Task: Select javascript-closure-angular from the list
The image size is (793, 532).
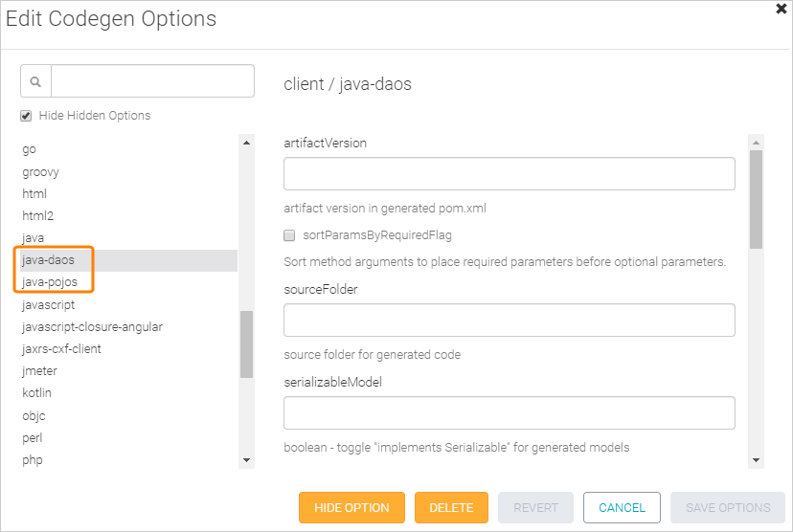Action: point(92,326)
